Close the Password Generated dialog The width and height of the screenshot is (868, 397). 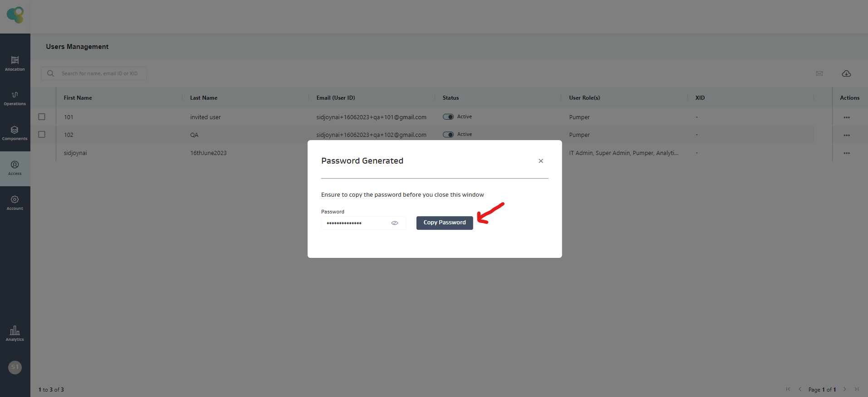[540, 161]
